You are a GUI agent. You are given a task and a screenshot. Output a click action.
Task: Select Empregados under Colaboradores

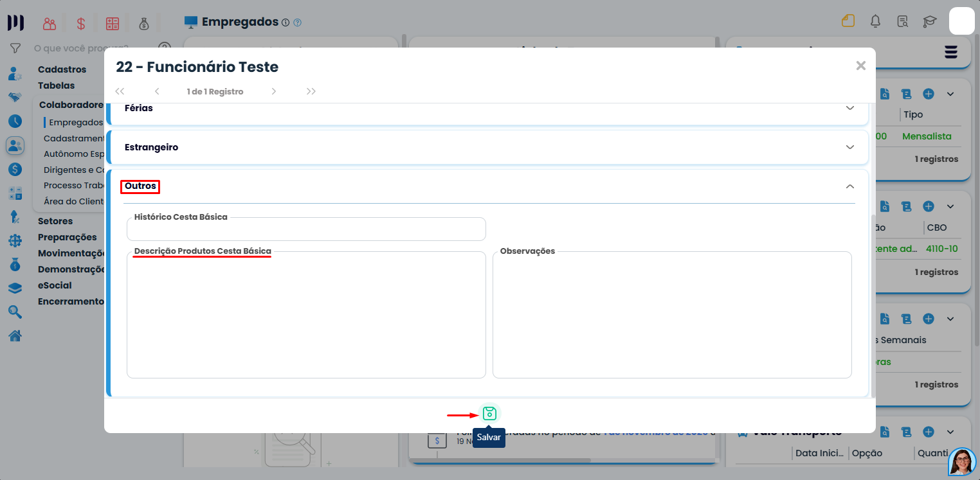coord(76,122)
